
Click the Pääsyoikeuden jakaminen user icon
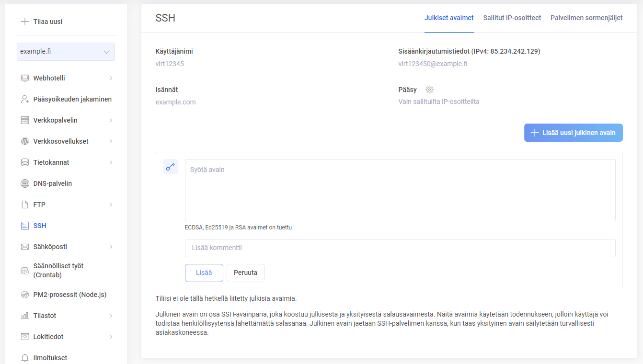[25, 99]
